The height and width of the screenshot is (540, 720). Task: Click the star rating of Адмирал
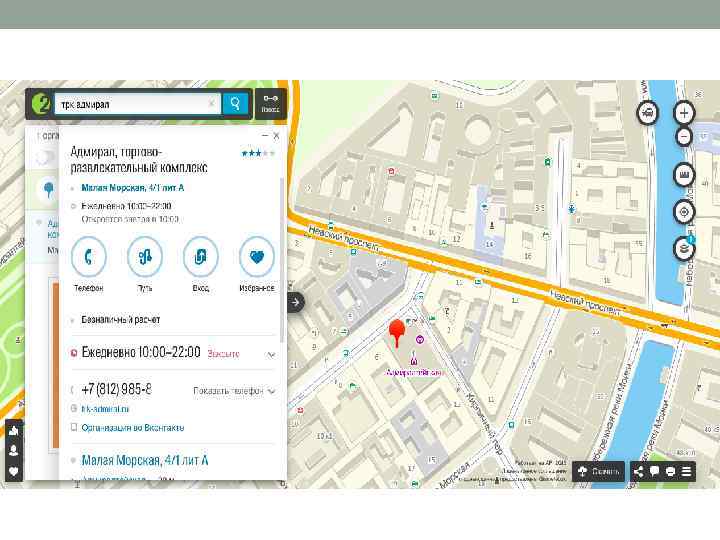click(x=258, y=153)
